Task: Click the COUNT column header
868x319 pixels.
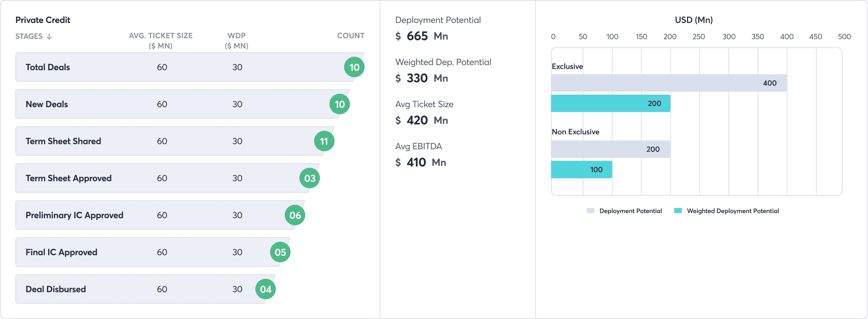Action: (351, 36)
